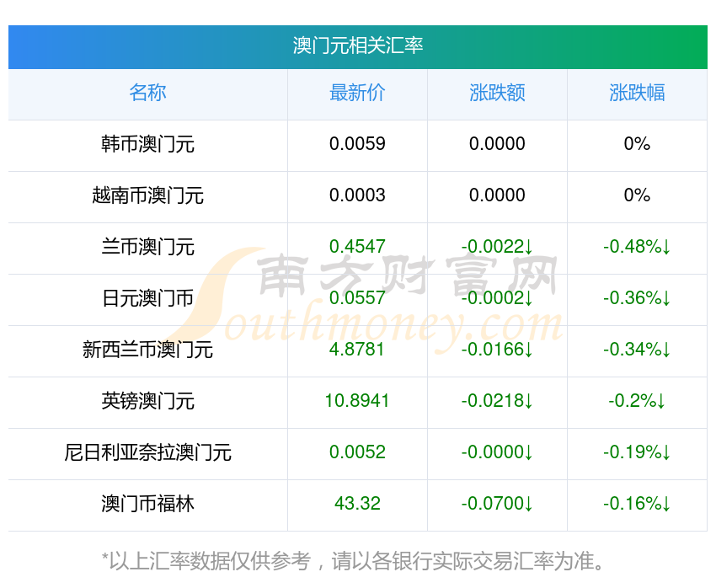Viewport: 716px width, 588px height.
Task: Click 0% in 韩币澳门元 row
Action: (637, 144)
